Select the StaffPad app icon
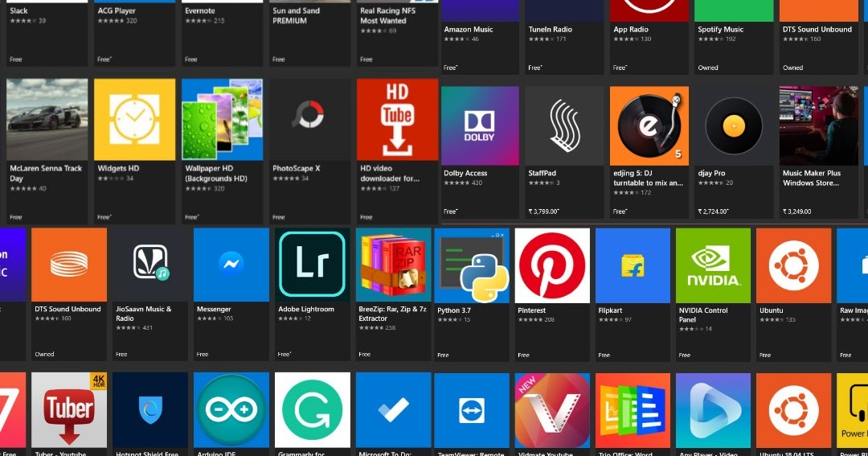Screen dimensions: 868x456 pyautogui.click(x=565, y=125)
